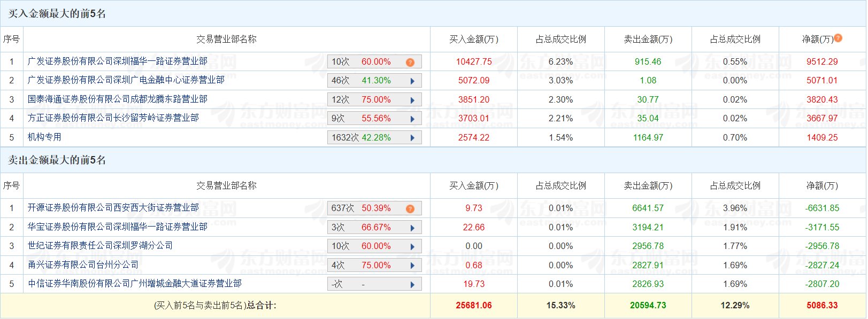The height and width of the screenshot is (319, 868).
Task: Expand arrow for 国泰海通成都龙腾东路 row
Action: click(x=412, y=100)
